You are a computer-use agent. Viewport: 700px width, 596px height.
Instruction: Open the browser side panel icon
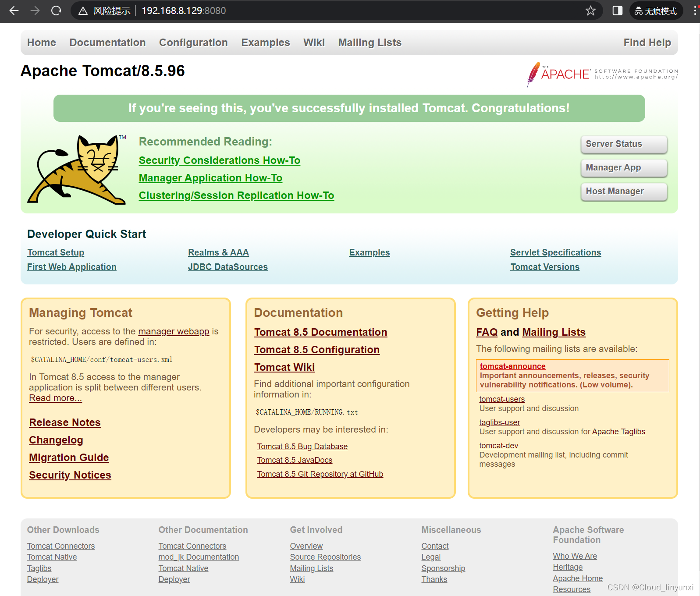click(x=618, y=11)
